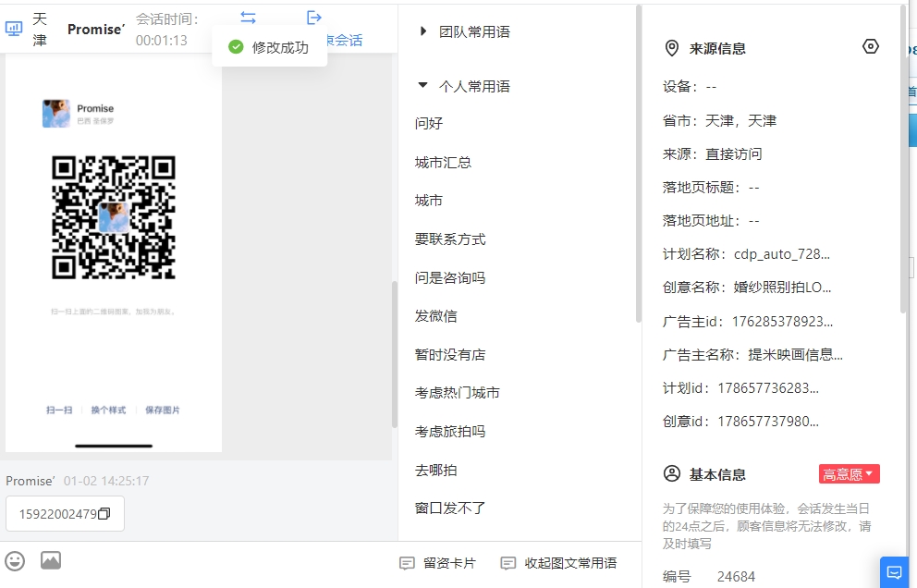The width and height of the screenshot is (917, 588).
Task: Click the 广告主id row
Action: click(748, 321)
